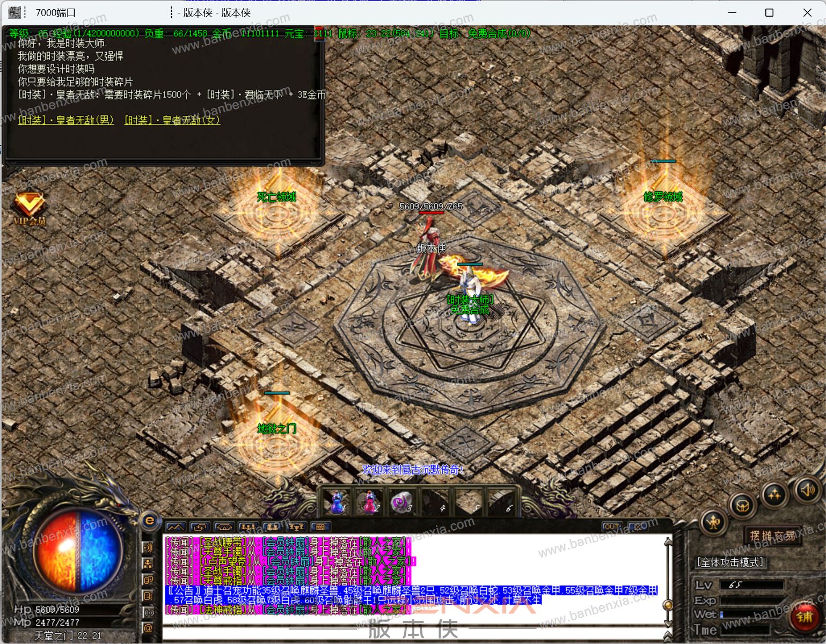Use blue potion in quick slot 1
The width and height of the screenshot is (826, 644).
338,503
